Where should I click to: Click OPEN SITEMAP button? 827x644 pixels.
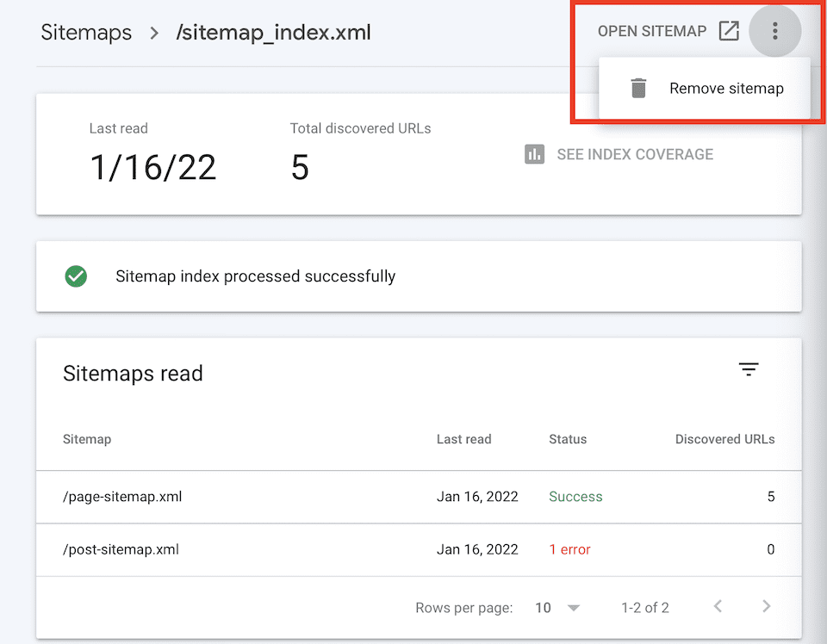(651, 32)
